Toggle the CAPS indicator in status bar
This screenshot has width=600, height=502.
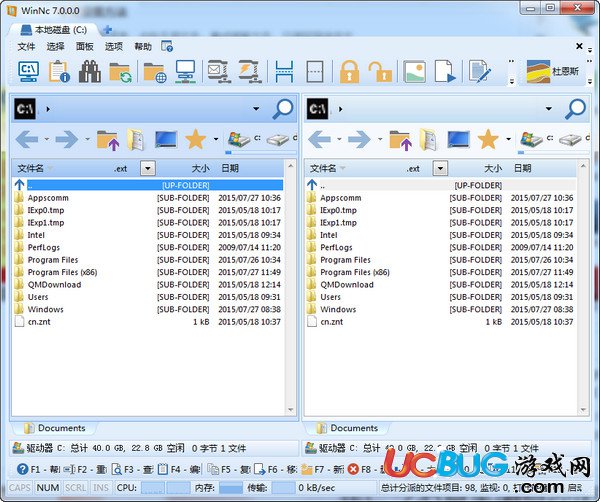(20, 487)
